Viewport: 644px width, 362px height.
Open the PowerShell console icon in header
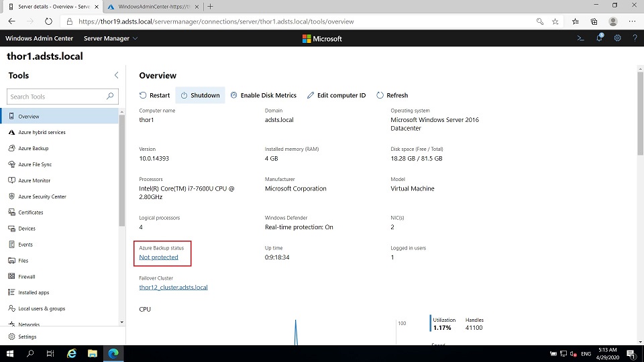click(580, 38)
